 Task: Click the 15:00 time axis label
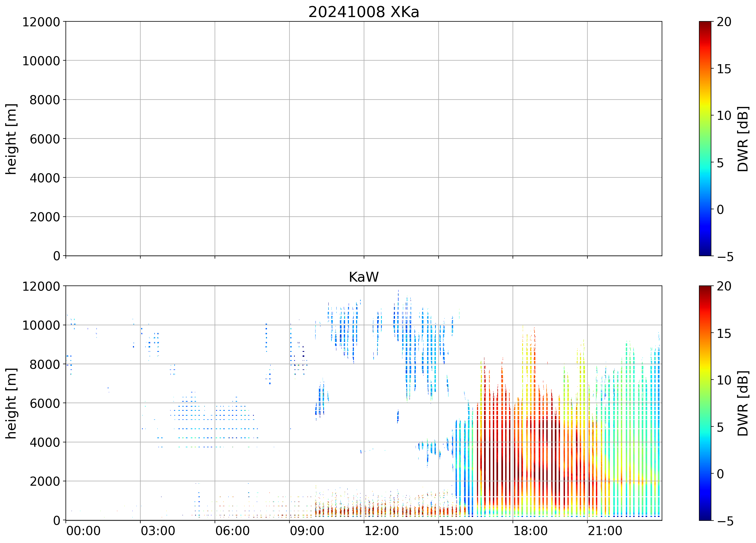tap(456, 531)
